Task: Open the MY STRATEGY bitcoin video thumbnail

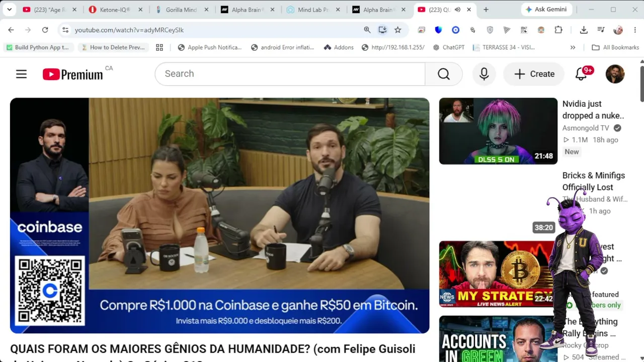Action: (x=498, y=274)
